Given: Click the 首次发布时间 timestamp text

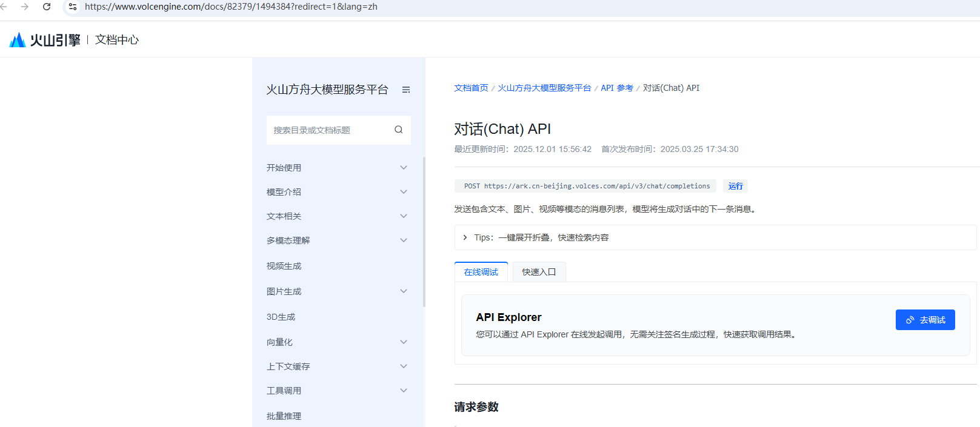Looking at the screenshot, I should point(670,149).
